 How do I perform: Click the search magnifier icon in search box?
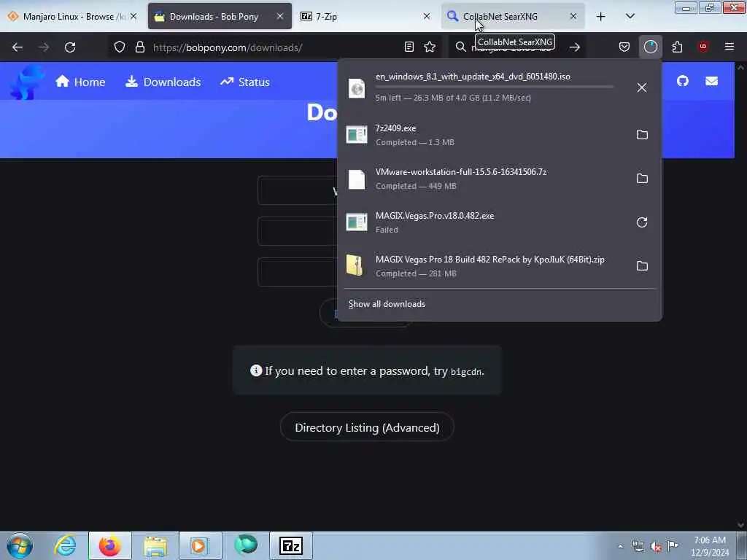[x=460, y=47]
